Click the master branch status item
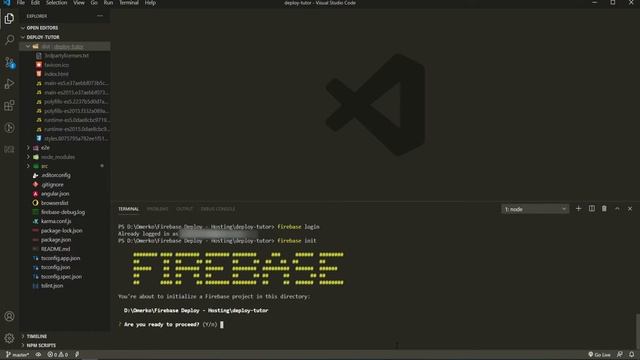The image size is (640, 360). (18, 355)
